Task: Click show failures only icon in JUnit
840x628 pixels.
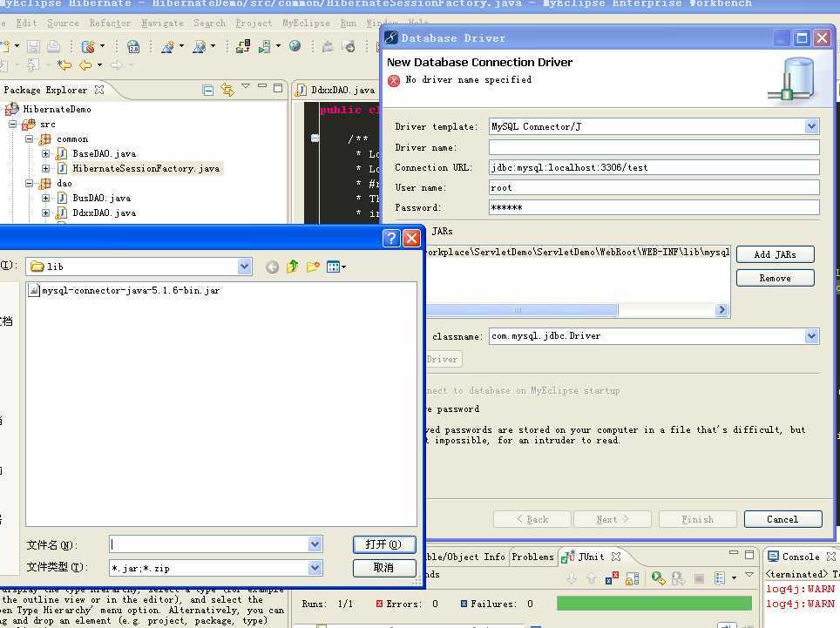Action: click(612, 578)
